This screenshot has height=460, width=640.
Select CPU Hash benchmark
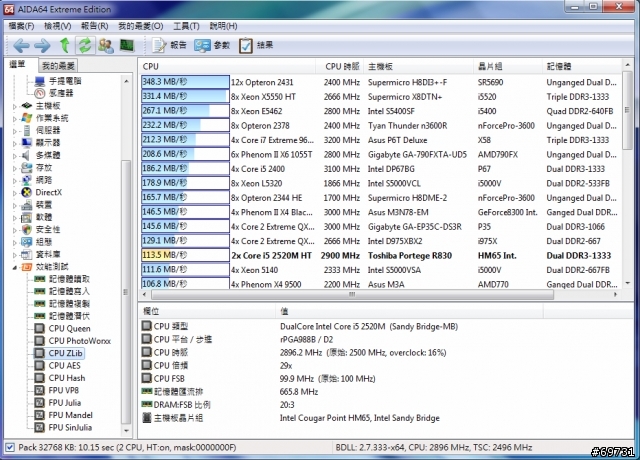(x=67, y=378)
